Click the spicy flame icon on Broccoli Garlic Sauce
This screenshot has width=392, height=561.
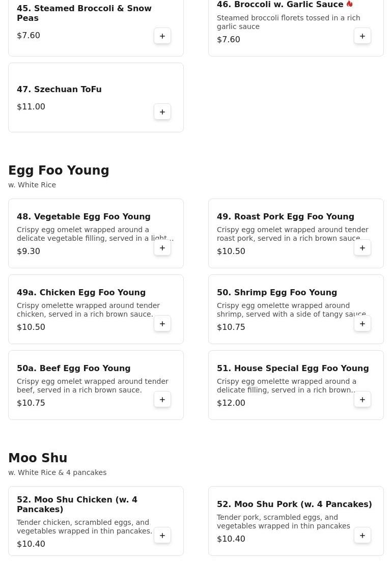tap(350, 4)
